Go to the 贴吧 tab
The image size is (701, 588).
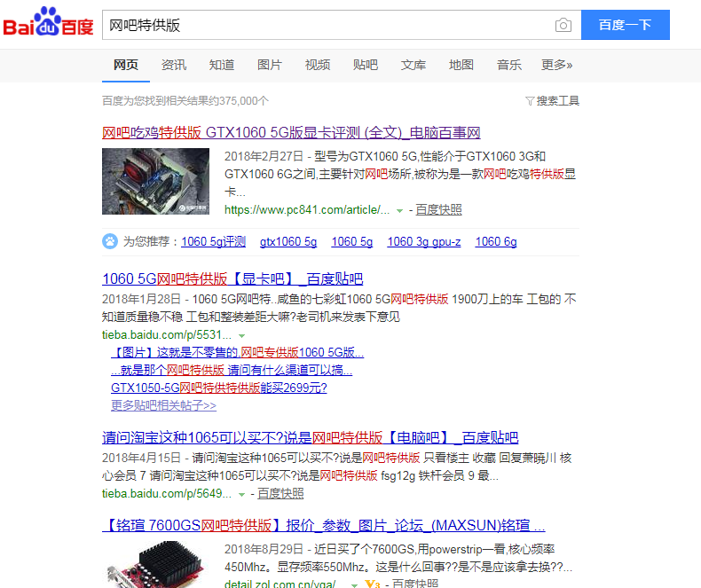click(x=366, y=66)
